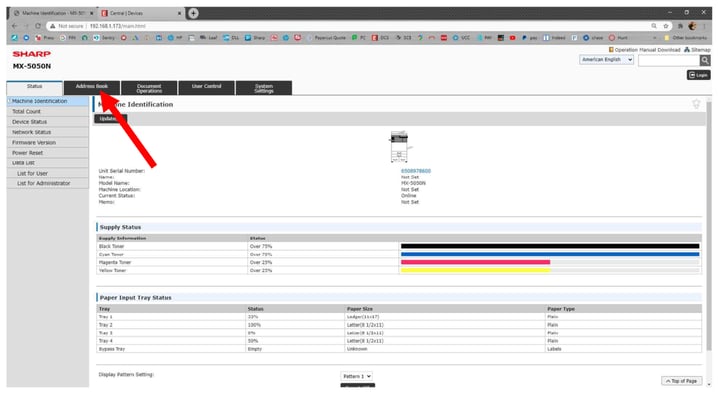
Task: Close the Central Devices browser tab
Action: [x=179, y=13]
